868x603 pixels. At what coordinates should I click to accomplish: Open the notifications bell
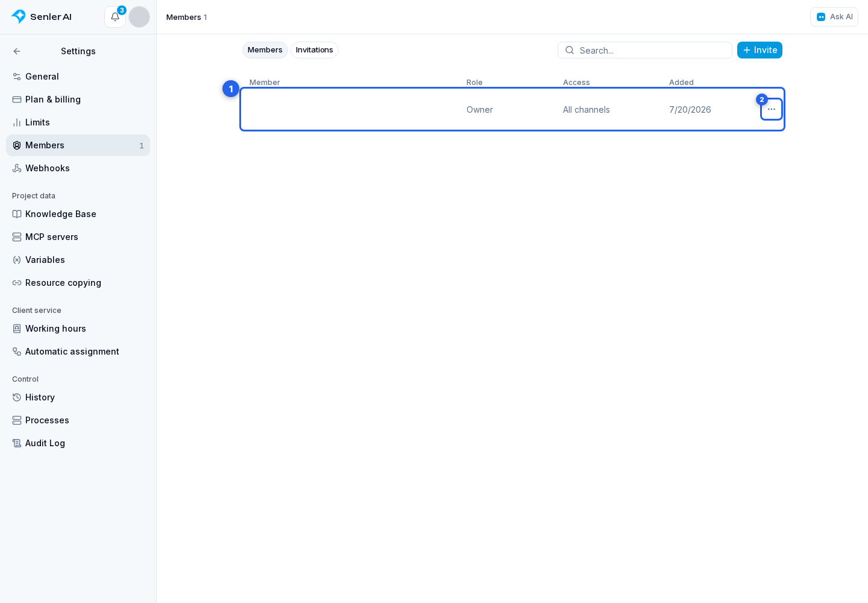[x=115, y=17]
